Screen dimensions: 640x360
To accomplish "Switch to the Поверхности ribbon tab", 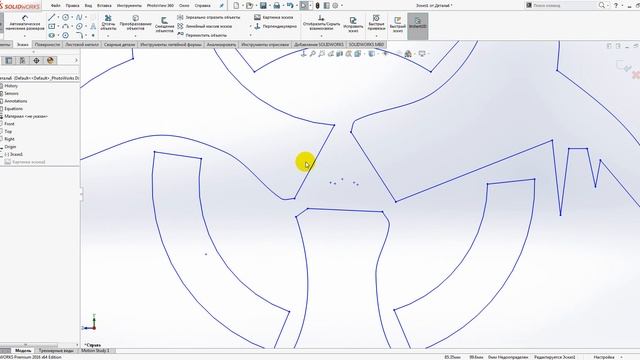I will (x=47, y=44).
